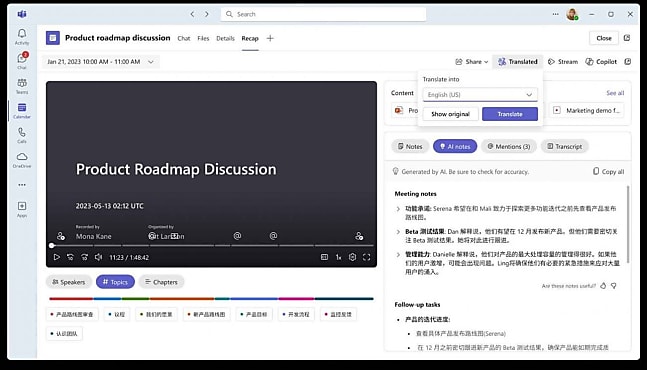
Task: Add a tab with plus icon
Action: click(270, 38)
